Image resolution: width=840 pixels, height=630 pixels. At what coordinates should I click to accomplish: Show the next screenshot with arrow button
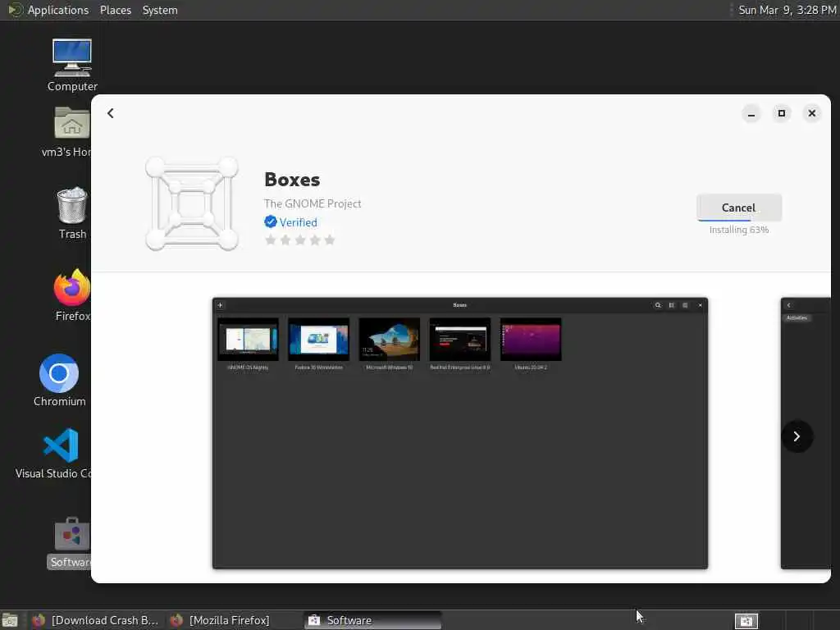797,436
